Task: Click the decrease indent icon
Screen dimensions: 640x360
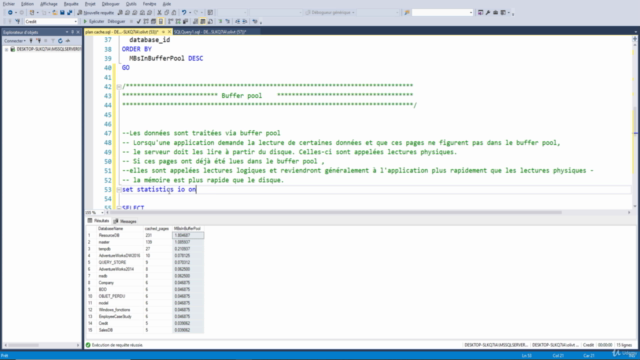Action: (x=238, y=21)
